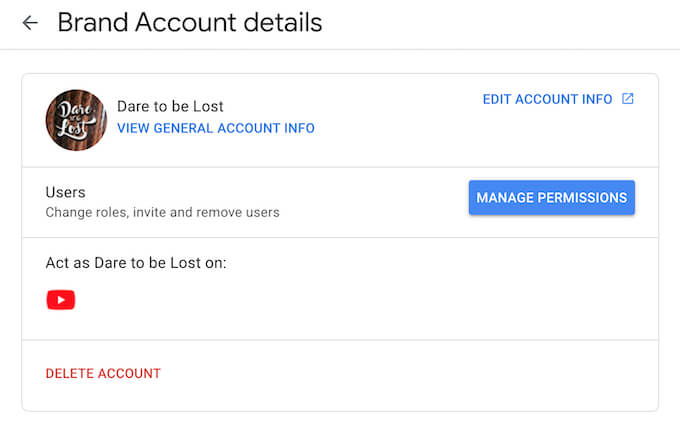The width and height of the screenshot is (680, 437).
Task: Open View General Account Info link
Action: coord(216,128)
